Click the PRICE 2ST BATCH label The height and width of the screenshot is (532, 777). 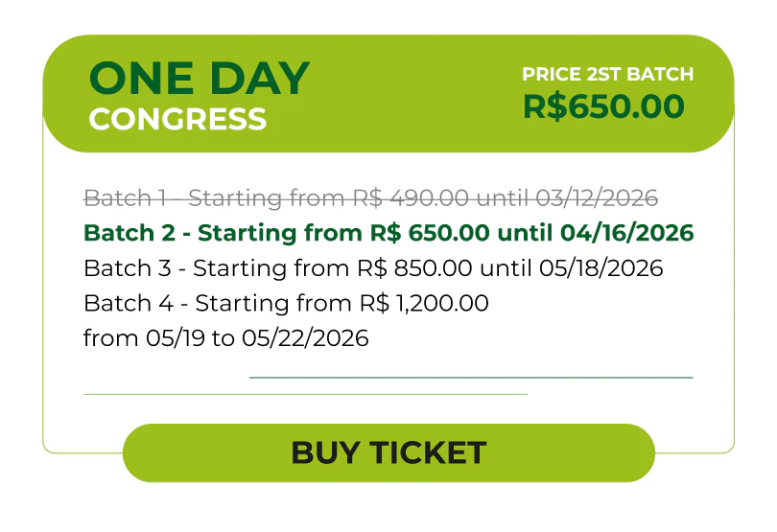click(x=607, y=75)
